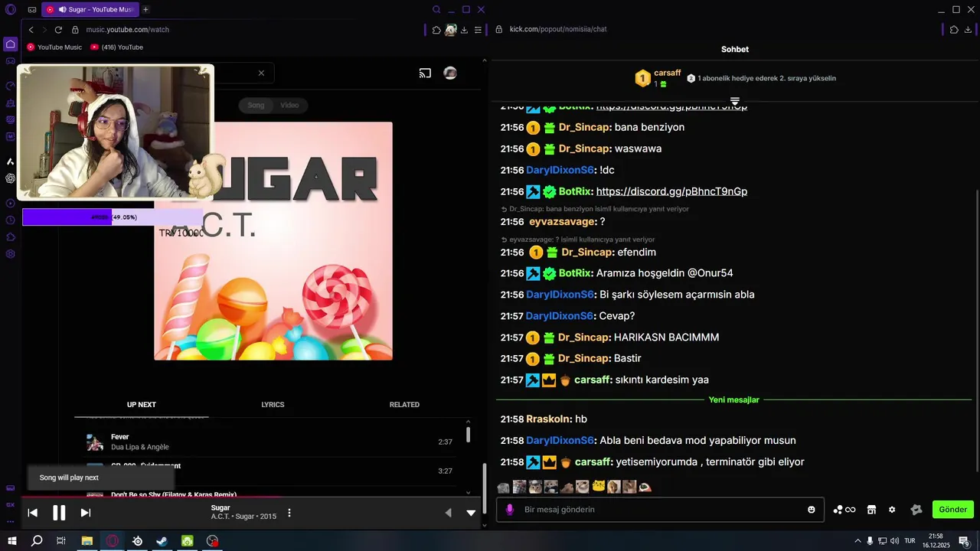Open the UP NEXT tab

(142, 405)
